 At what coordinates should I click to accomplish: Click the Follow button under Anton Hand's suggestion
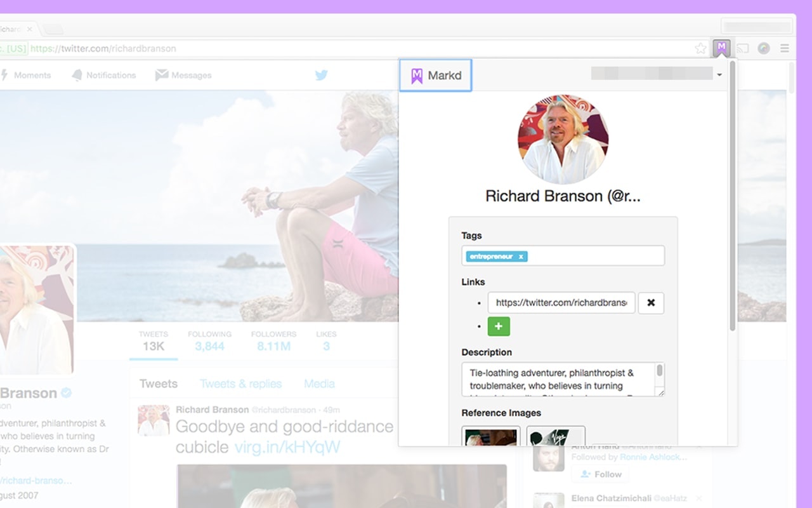(x=599, y=474)
